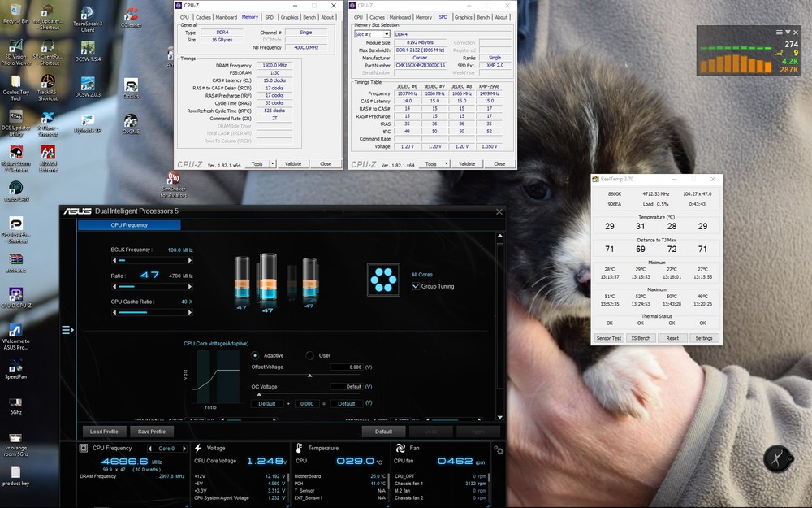The height and width of the screenshot is (508, 812).
Task: Click XS Bench button in RealTemp
Action: [x=641, y=338]
